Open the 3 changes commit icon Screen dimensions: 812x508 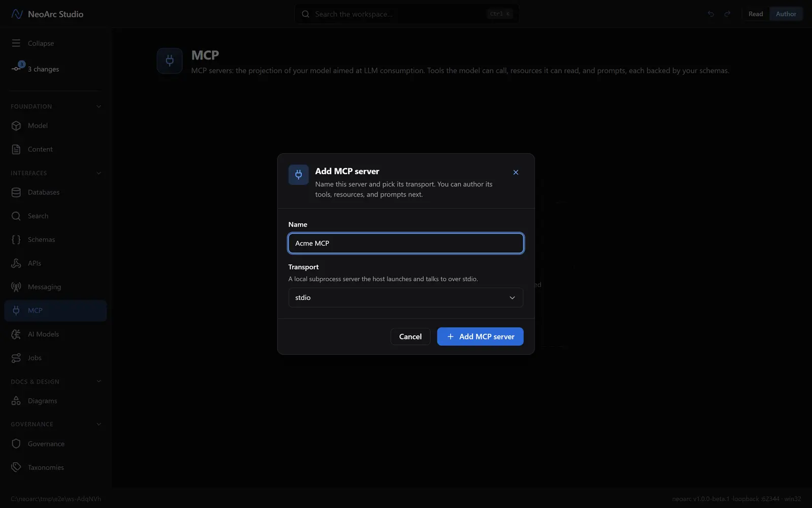pos(16,69)
